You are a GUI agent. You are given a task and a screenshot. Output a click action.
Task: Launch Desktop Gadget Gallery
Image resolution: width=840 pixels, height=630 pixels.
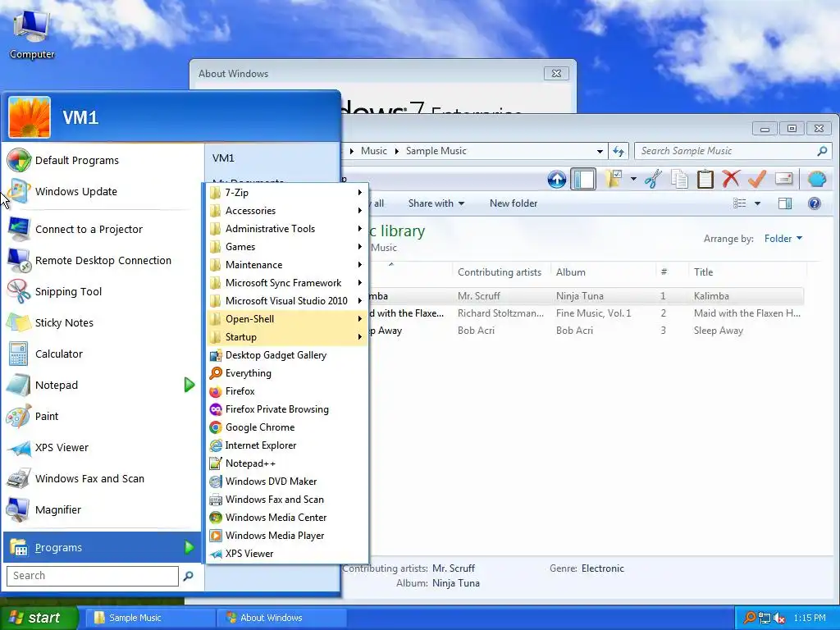287,355
